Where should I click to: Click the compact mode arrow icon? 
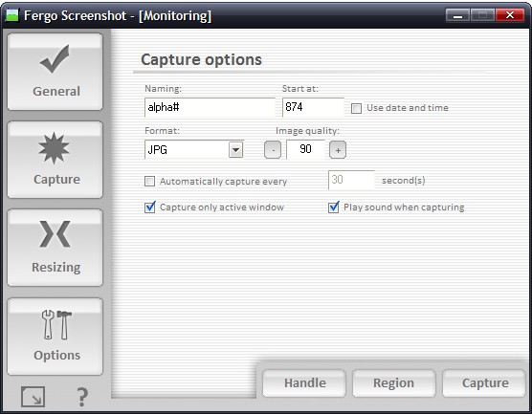(33, 397)
